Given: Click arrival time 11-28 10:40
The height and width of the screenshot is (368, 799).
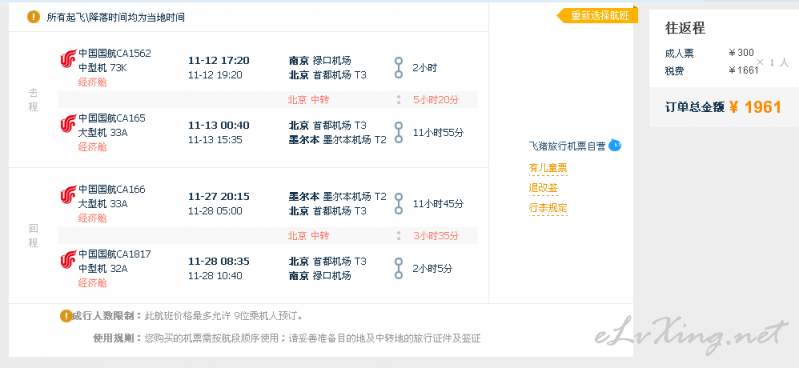Looking at the screenshot, I should 215,276.
